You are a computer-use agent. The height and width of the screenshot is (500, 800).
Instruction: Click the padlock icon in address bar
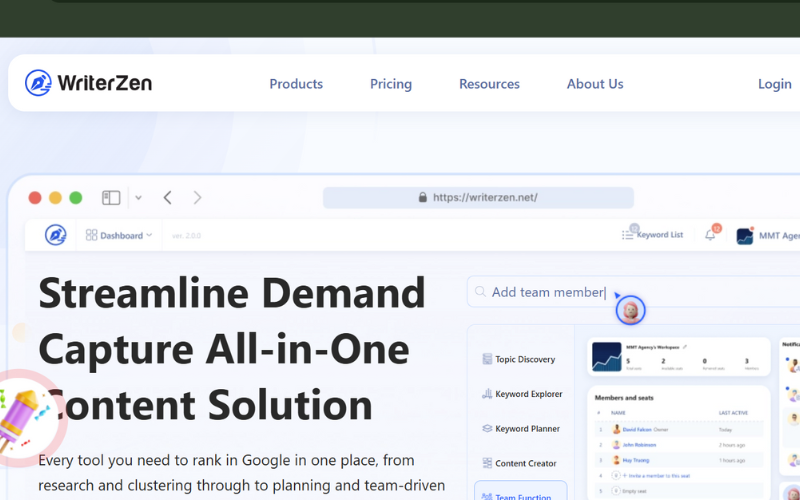tap(422, 197)
